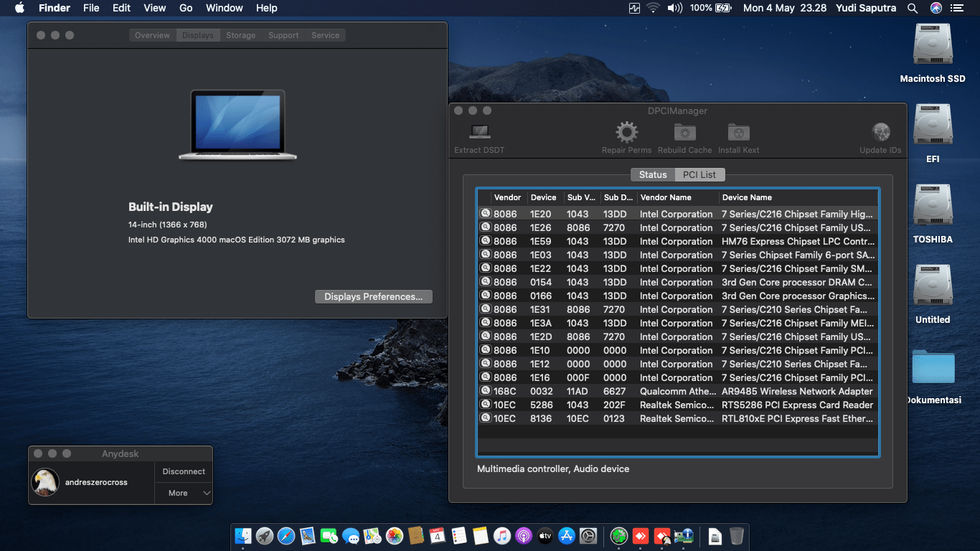Viewport: 980px width, 551px height.
Task: Open the Trash in the Dock
Action: [x=737, y=535]
